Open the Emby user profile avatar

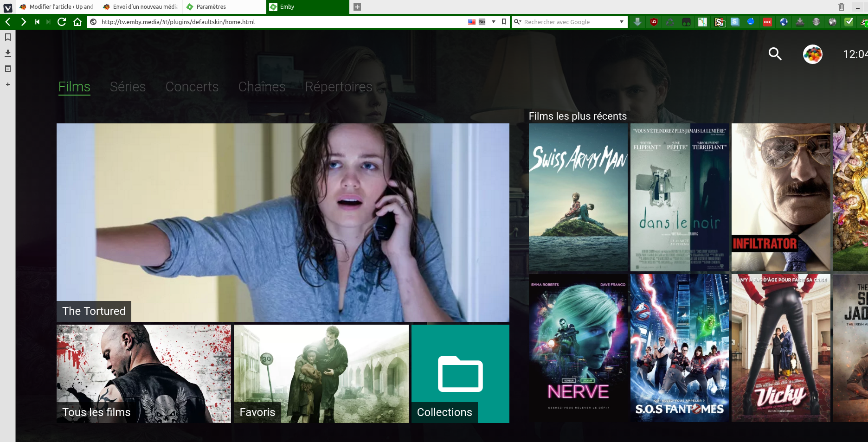coord(813,54)
